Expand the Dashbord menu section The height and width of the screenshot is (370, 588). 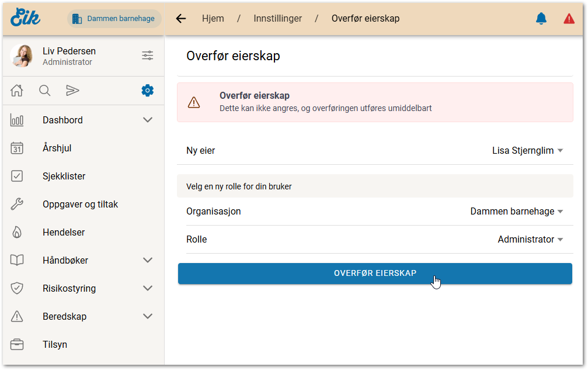148,120
